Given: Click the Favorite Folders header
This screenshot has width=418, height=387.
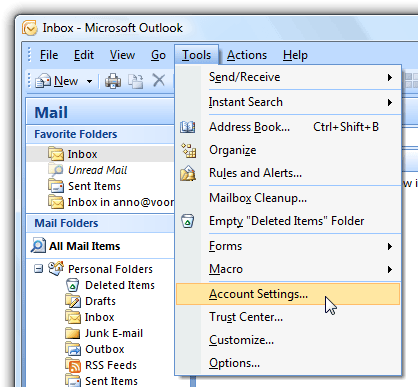Looking at the screenshot, I should tap(100, 134).
